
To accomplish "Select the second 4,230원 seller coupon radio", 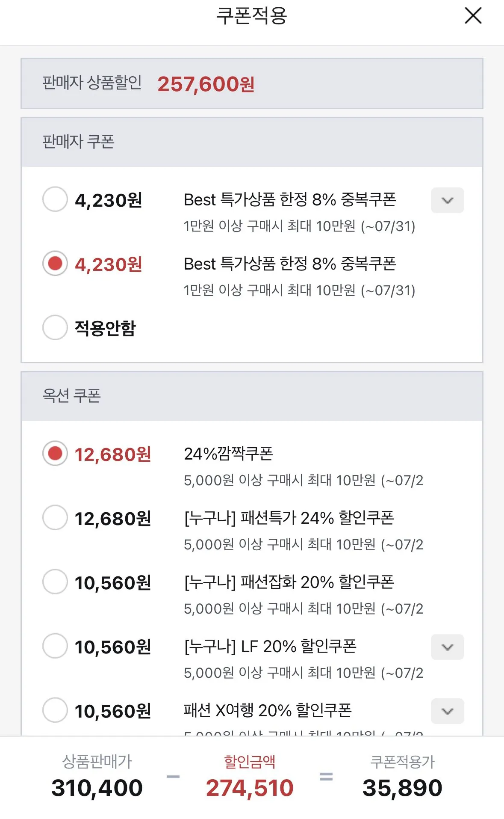I will pyautogui.click(x=55, y=264).
